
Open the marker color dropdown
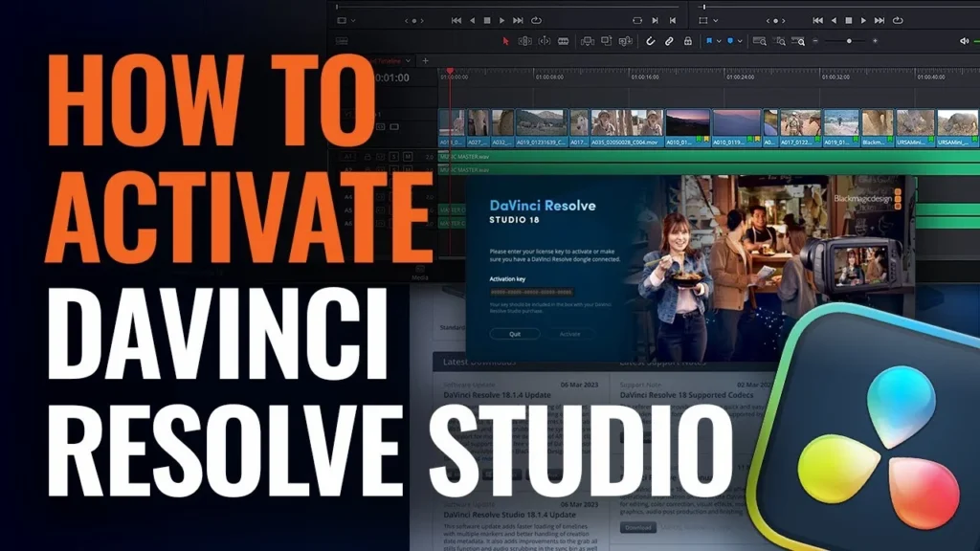coord(740,41)
